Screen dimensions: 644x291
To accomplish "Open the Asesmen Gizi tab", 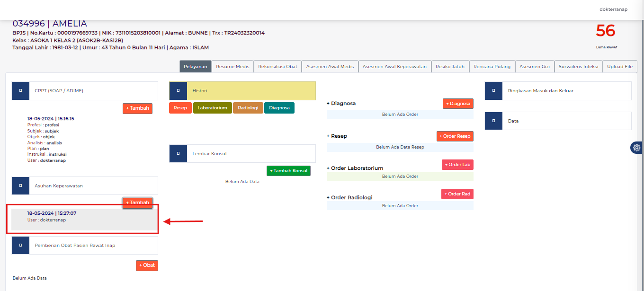I will (x=534, y=67).
